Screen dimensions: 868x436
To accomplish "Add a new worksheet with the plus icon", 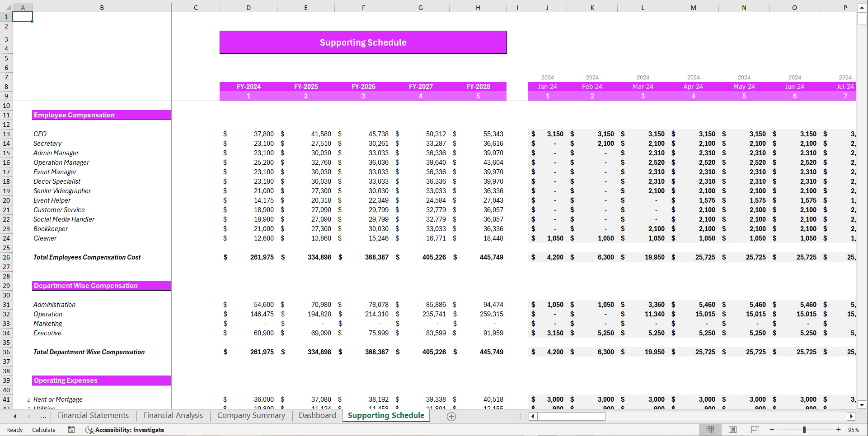I will click(450, 416).
